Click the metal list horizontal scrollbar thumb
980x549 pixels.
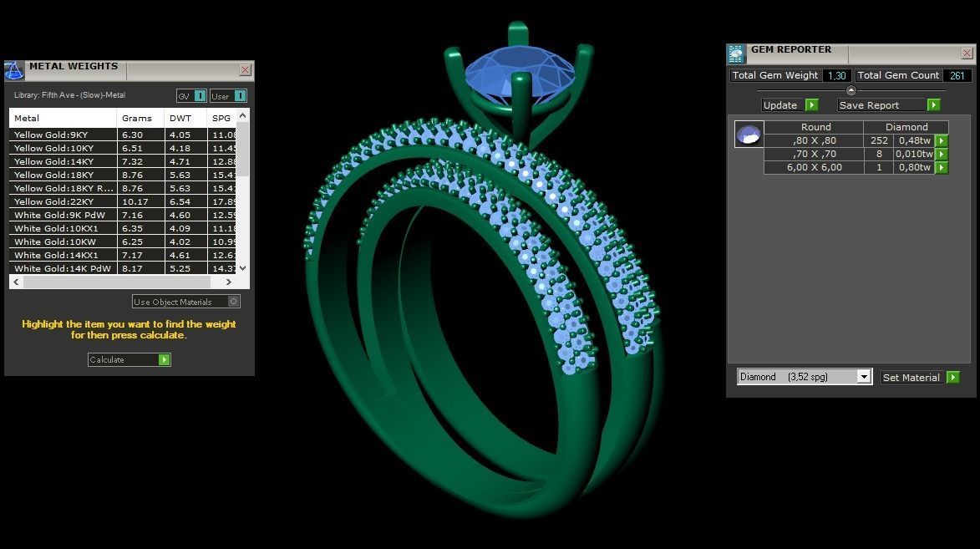pos(117,282)
